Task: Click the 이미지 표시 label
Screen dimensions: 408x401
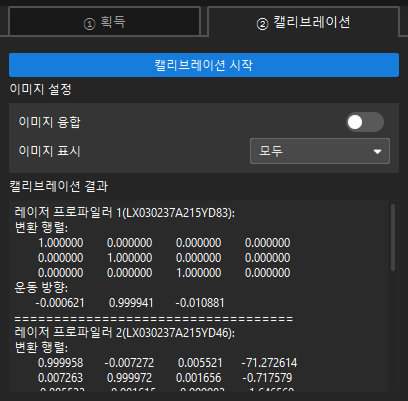Action: point(50,151)
